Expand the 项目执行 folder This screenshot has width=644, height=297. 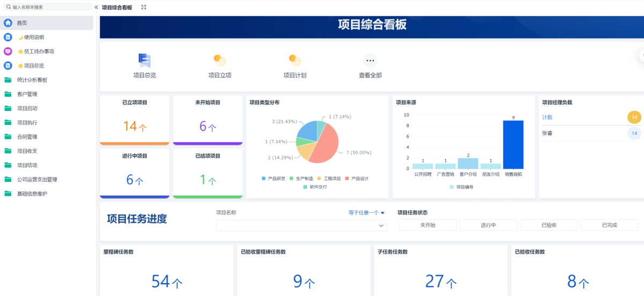pyautogui.click(x=27, y=122)
